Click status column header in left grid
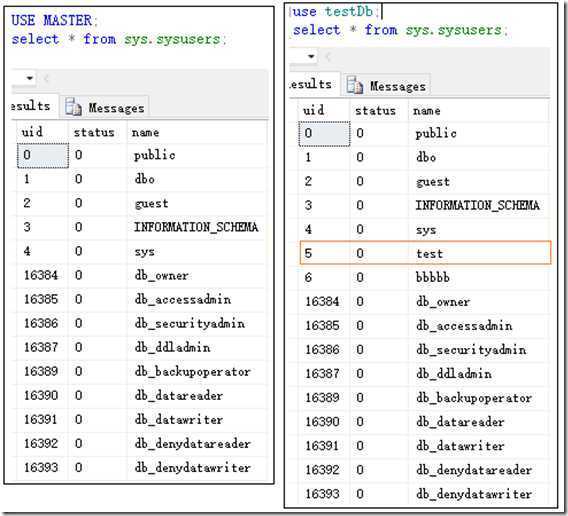 click(98, 132)
